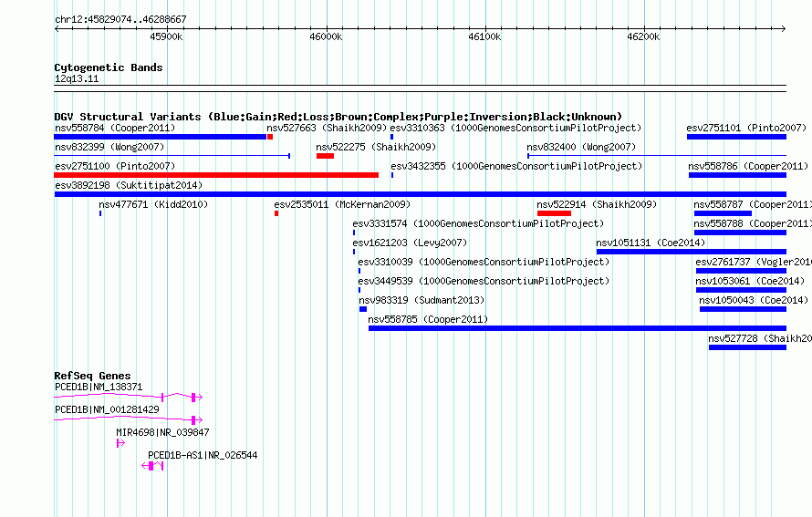Screen dimensions: 812x517
Task: Open esv2535011 (McKernan2009) variant label
Action: pos(342,204)
